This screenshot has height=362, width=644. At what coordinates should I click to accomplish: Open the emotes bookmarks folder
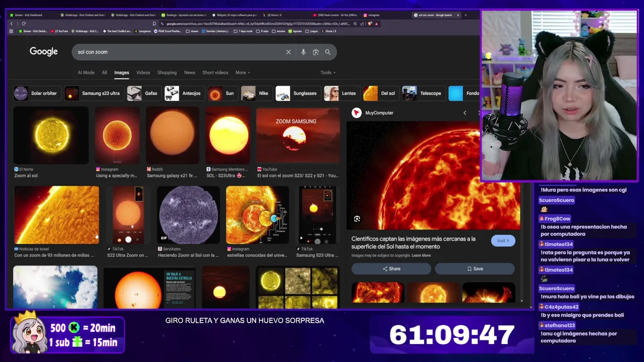coord(278,31)
